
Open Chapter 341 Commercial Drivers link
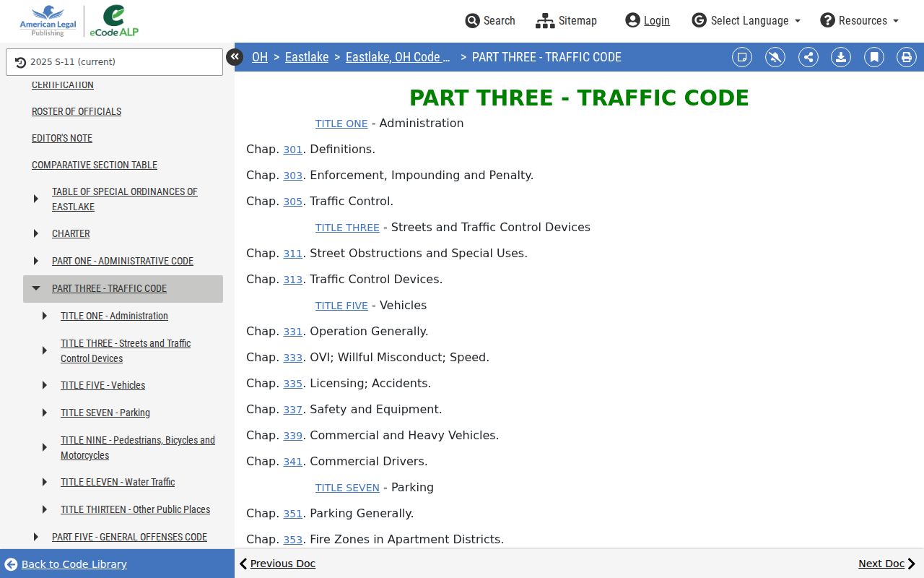tap(292, 462)
